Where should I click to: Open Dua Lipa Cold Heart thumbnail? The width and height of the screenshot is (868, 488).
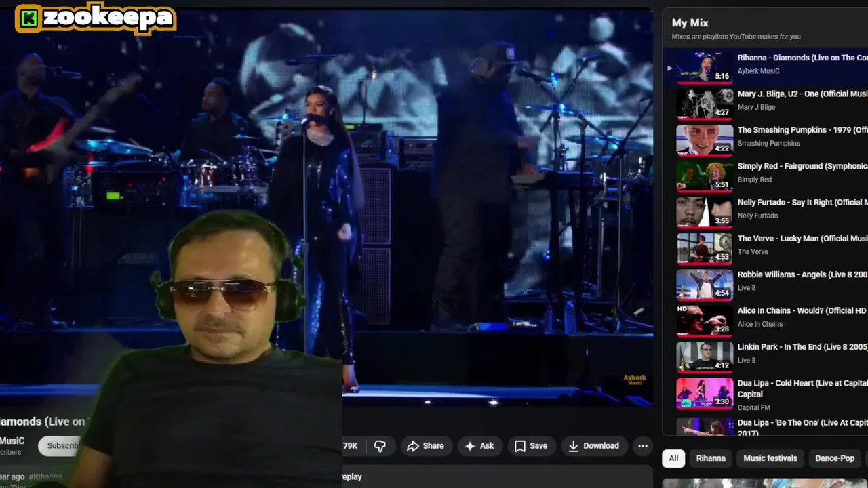705,393
